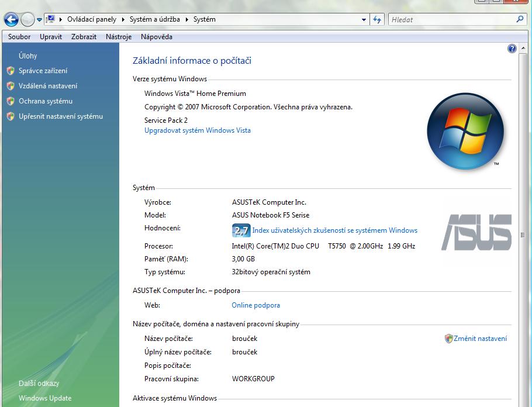The image size is (532, 407).
Task: Select Ovládací panely breadcrumb
Action: [x=92, y=19]
